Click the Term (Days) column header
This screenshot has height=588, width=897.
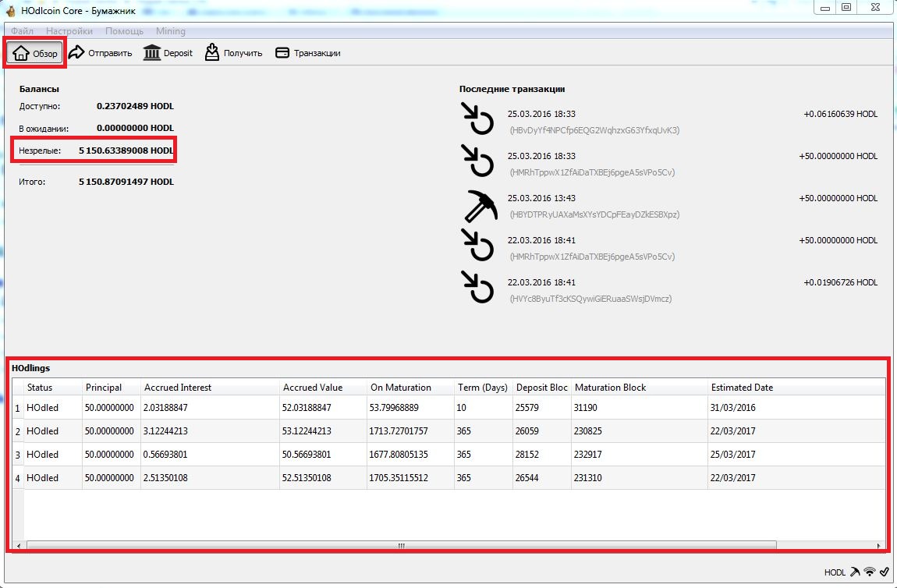coord(482,388)
